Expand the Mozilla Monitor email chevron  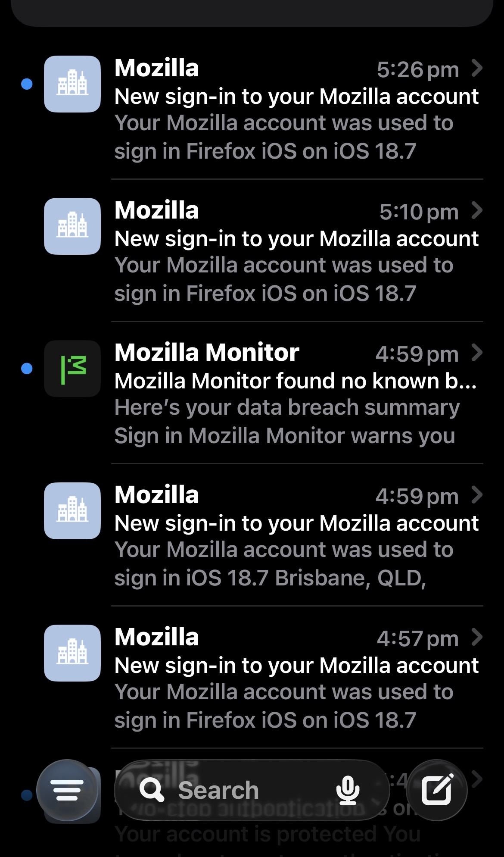[477, 353]
